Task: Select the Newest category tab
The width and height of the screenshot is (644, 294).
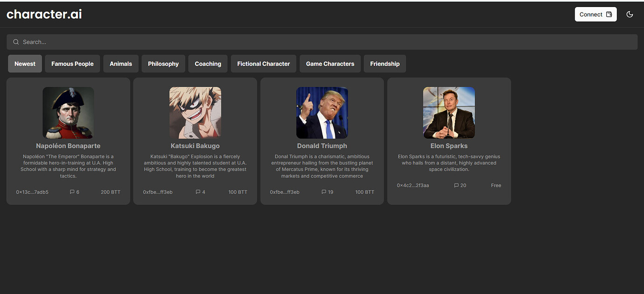Action: click(25, 64)
